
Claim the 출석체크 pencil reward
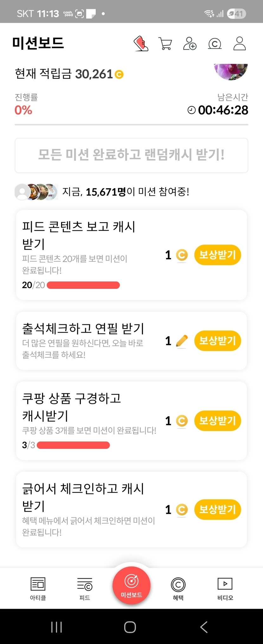(217, 341)
